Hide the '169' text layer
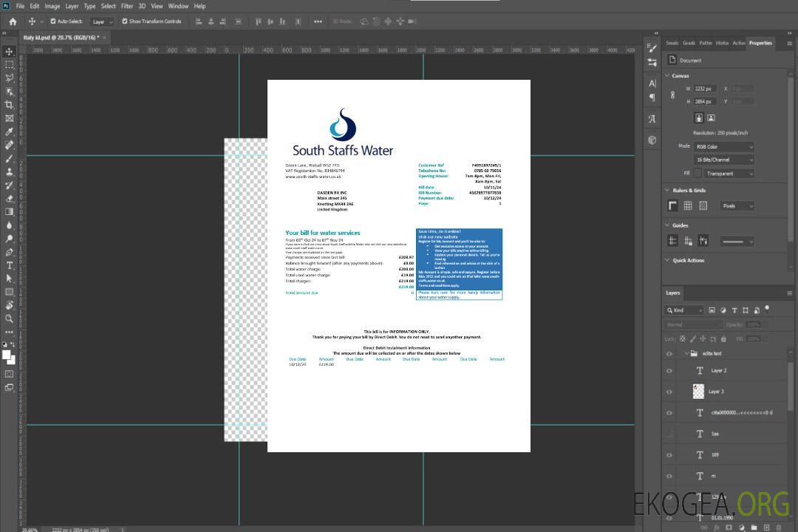798x532 pixels. point(669,455)
